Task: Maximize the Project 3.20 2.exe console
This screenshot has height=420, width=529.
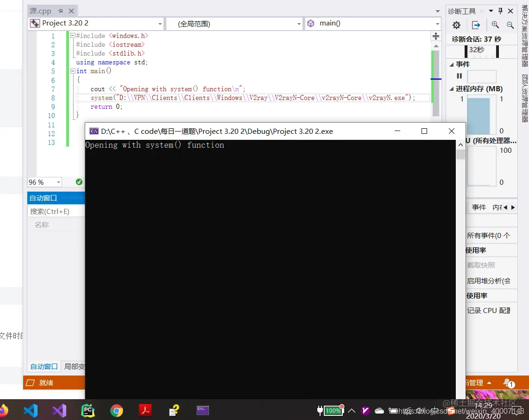Action: [x=424, y=131]
